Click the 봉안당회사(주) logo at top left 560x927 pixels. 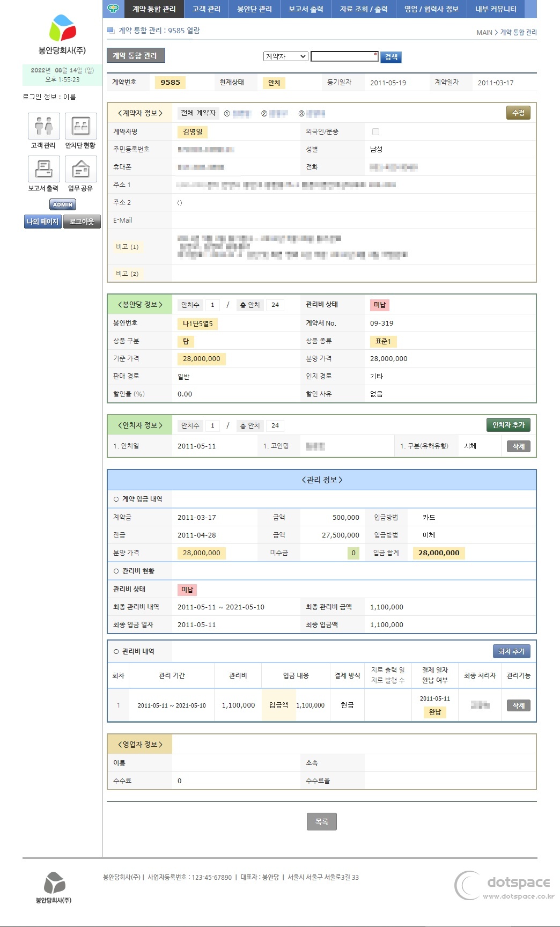(62, 35)
